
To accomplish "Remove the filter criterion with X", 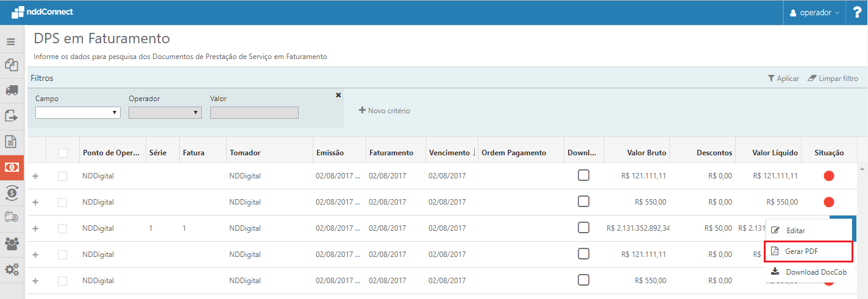I will [x=338, y=95].
